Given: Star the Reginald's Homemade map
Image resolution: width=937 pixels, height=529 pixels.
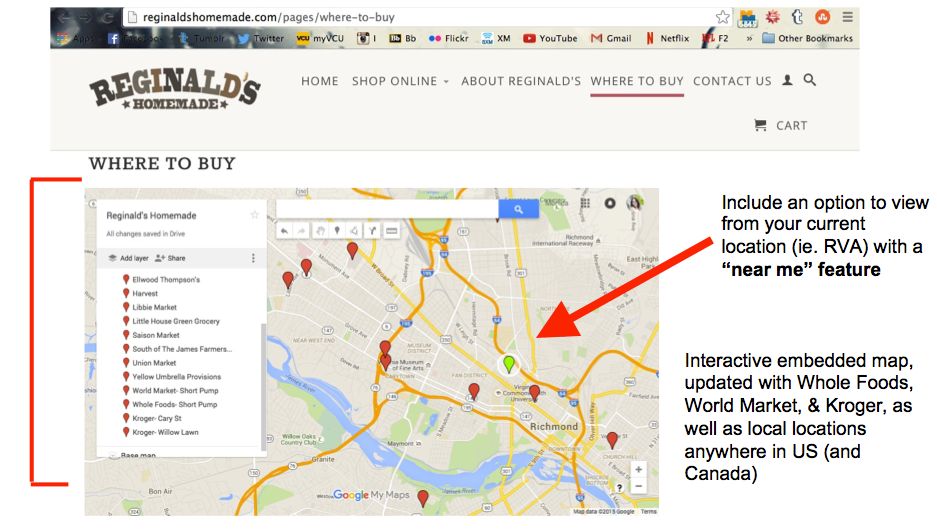Looking at the screenshot, I should coord(255,215).
